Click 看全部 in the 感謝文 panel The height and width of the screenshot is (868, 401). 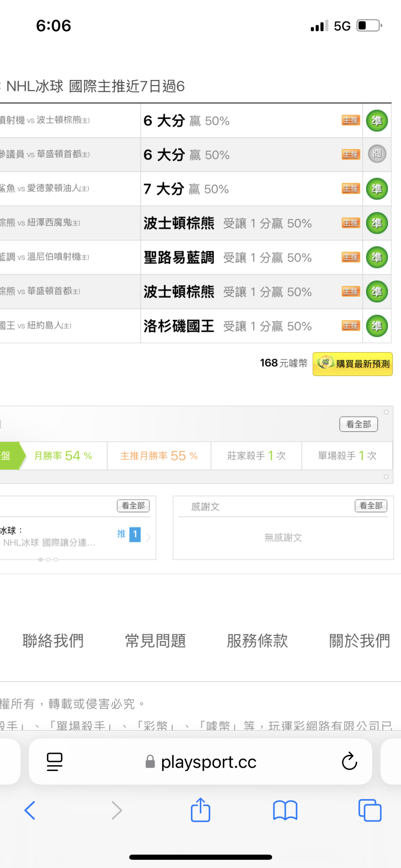point(371,505)
